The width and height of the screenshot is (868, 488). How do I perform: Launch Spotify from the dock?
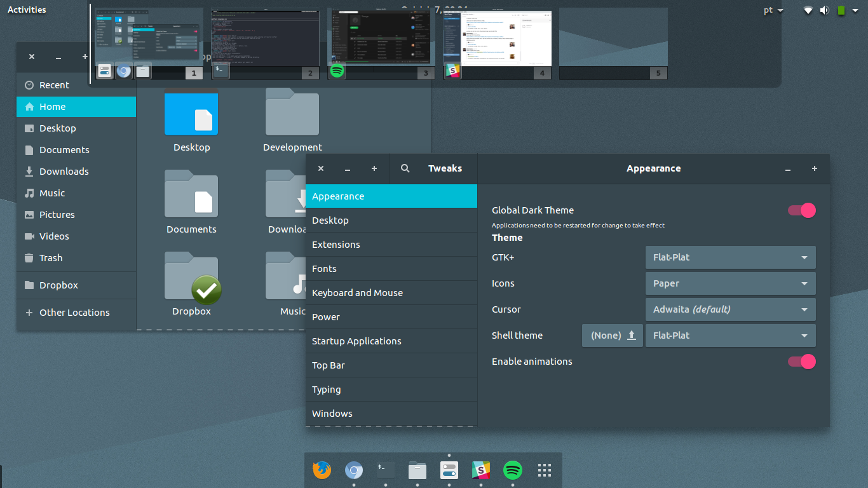513,470
